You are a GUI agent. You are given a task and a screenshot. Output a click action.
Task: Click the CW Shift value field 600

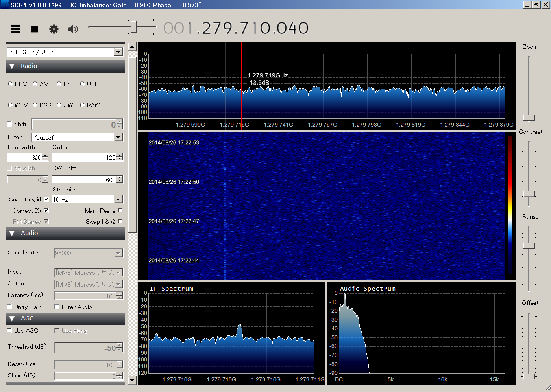pos(84,180)
